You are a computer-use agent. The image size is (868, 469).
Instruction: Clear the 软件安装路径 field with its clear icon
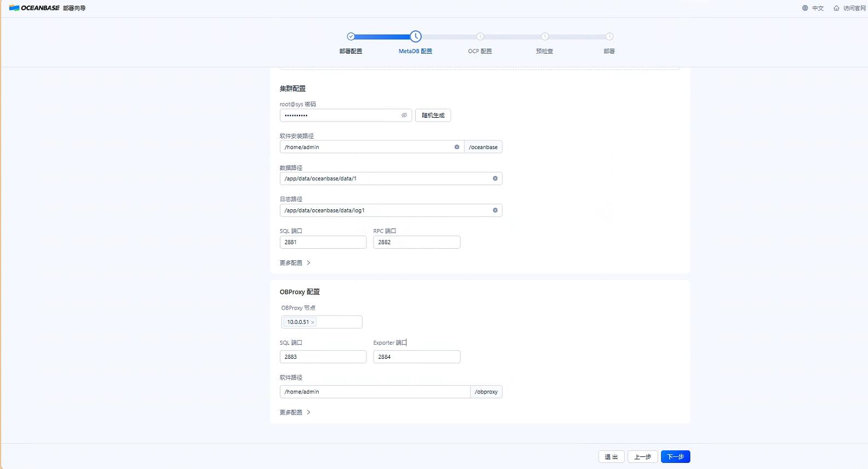pos(457,147)
